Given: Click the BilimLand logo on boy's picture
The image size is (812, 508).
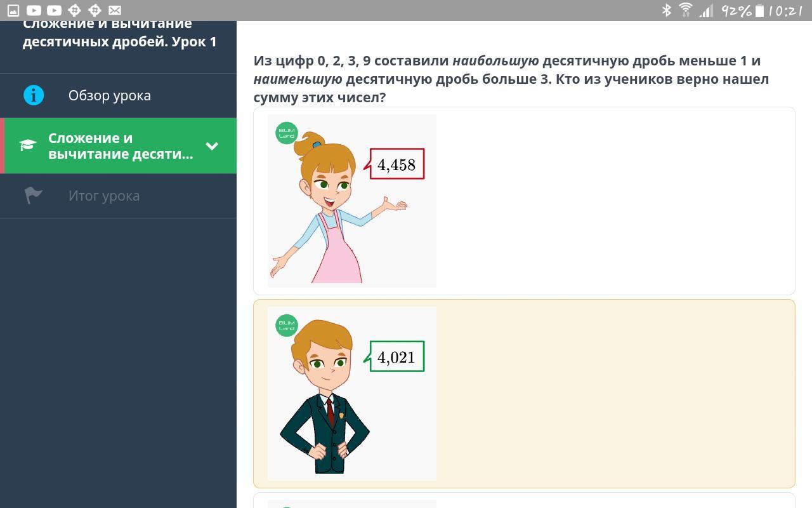Looking at the screenshot, I should [x=287, y=326].
